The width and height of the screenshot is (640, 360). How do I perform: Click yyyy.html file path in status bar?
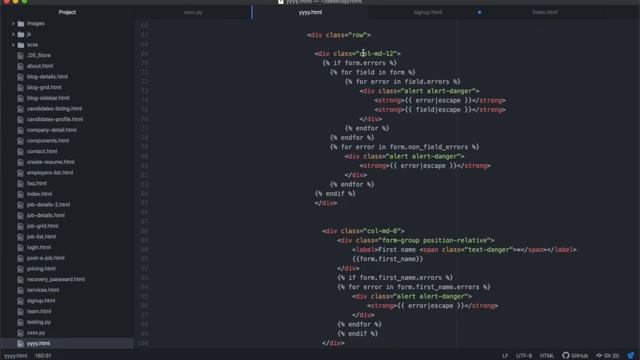coord(16,356)
